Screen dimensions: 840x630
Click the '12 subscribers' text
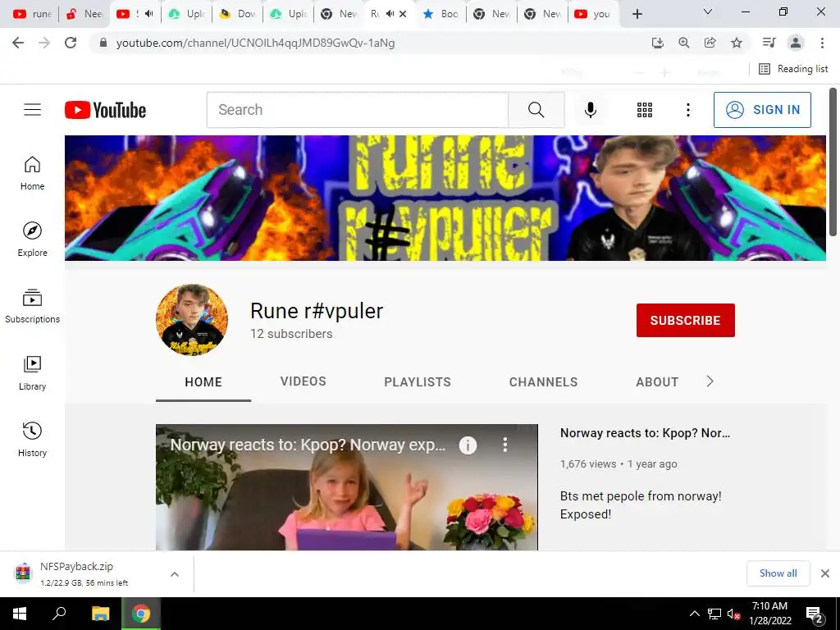point(291,334)
